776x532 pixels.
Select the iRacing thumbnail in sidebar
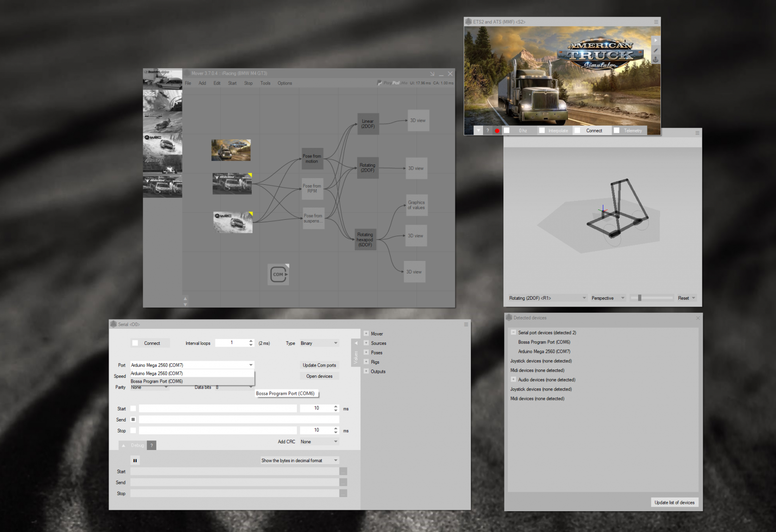point(162,187)
